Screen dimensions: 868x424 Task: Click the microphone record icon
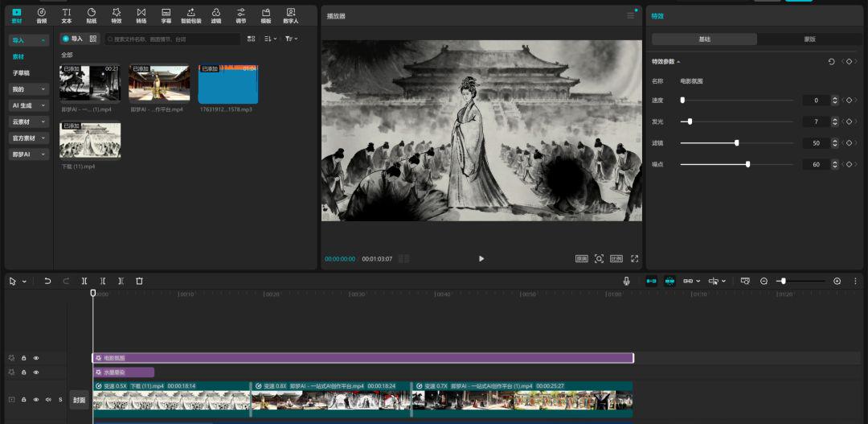coord(627,282)
